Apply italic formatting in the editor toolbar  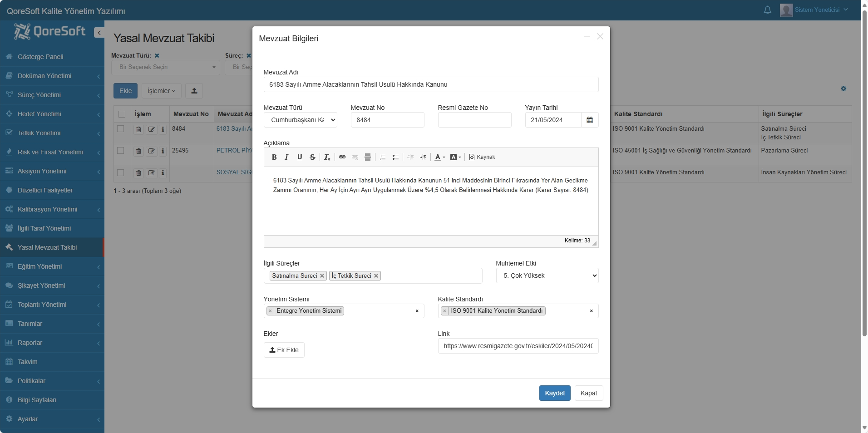286,157
